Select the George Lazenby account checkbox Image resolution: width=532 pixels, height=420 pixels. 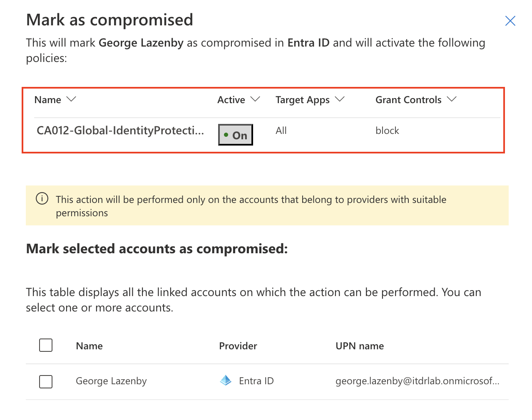coord(46,381)
